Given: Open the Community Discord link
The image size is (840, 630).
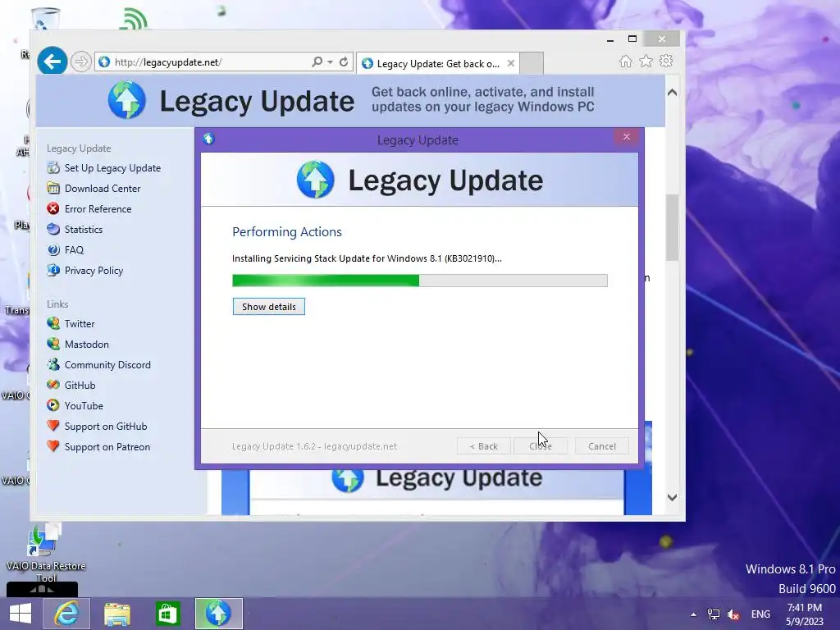Looking at the screenshot, I should [x=107, y=365].
